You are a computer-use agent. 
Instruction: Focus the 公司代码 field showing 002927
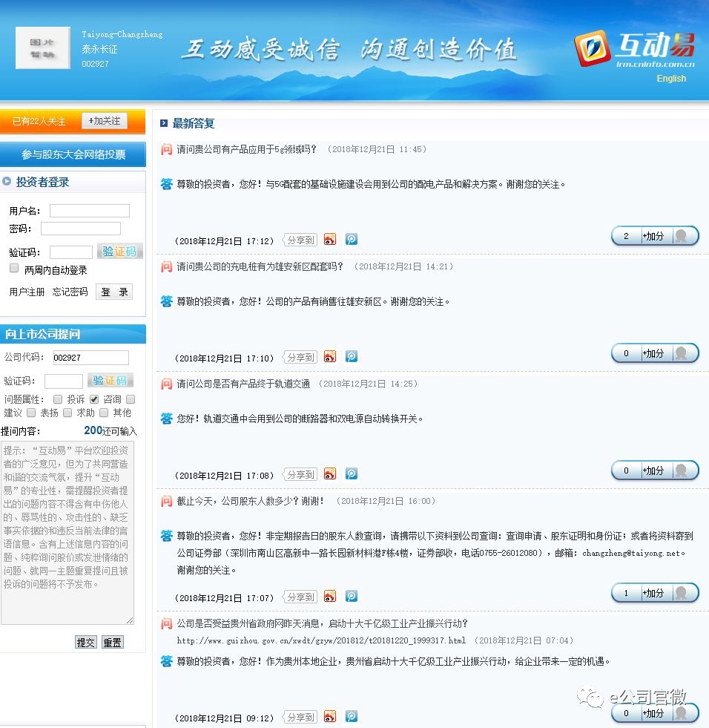(x=90, y=358)
